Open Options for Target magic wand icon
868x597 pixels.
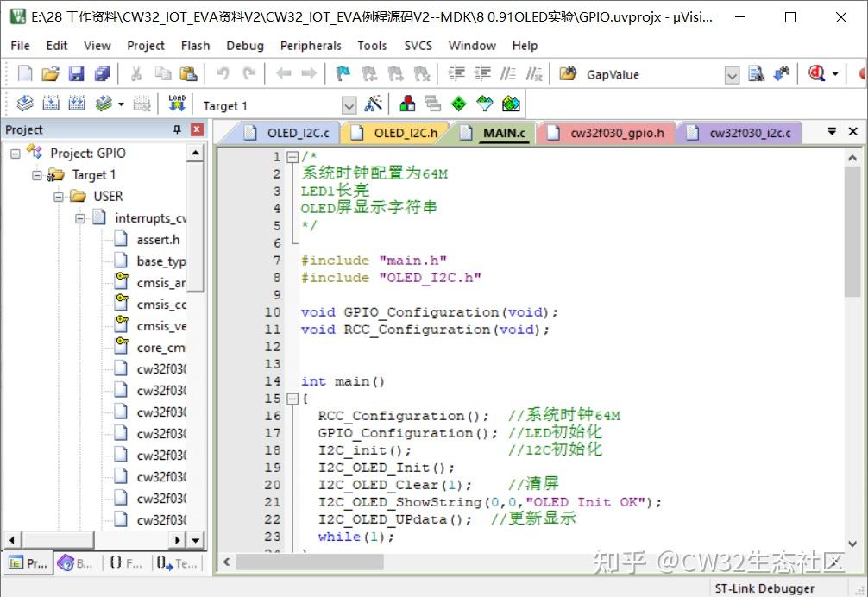(x=373, y=104)
